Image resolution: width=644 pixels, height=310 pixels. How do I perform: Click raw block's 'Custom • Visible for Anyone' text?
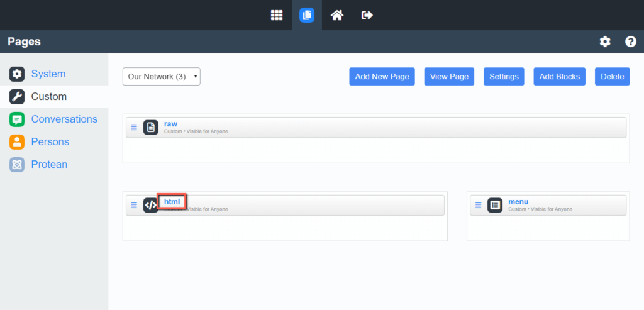pos(196,131)
